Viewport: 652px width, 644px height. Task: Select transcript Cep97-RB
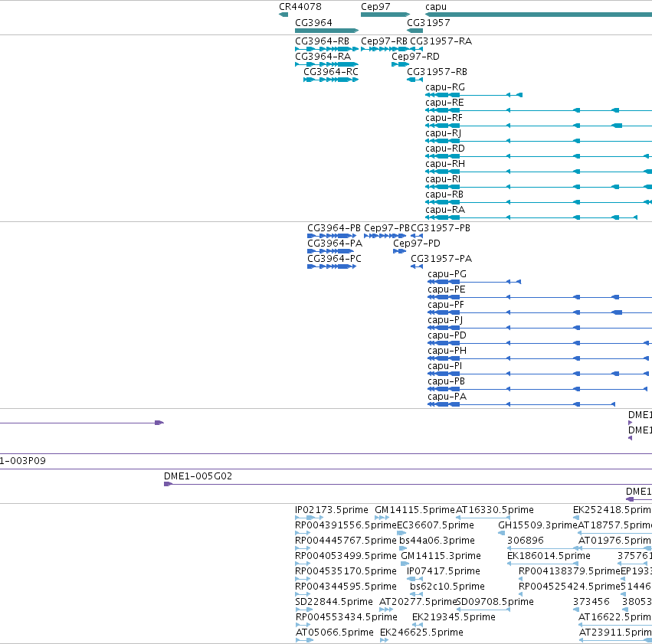tap(384, 41)
